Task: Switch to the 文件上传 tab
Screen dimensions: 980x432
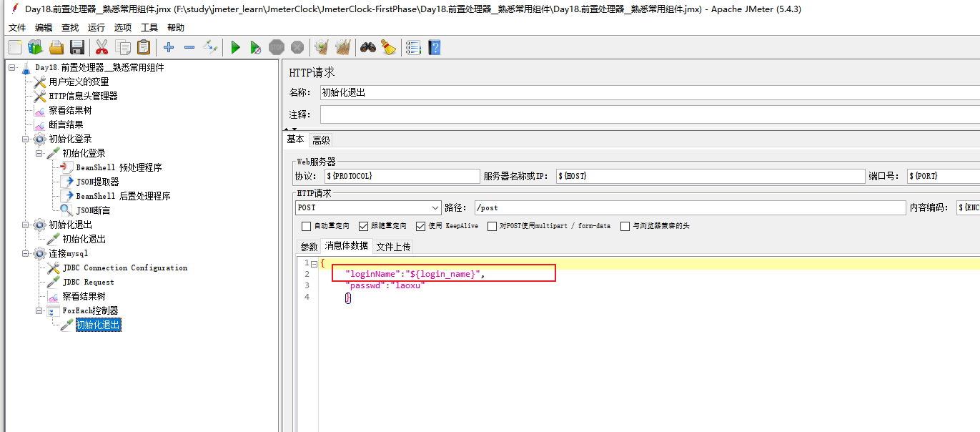Action: pos(393,247)
